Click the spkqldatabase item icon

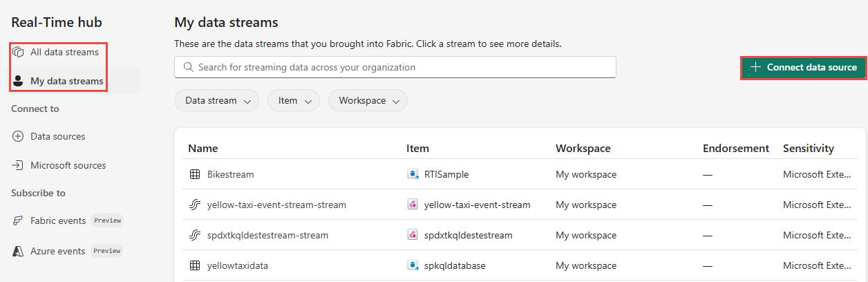pos(413,265)
